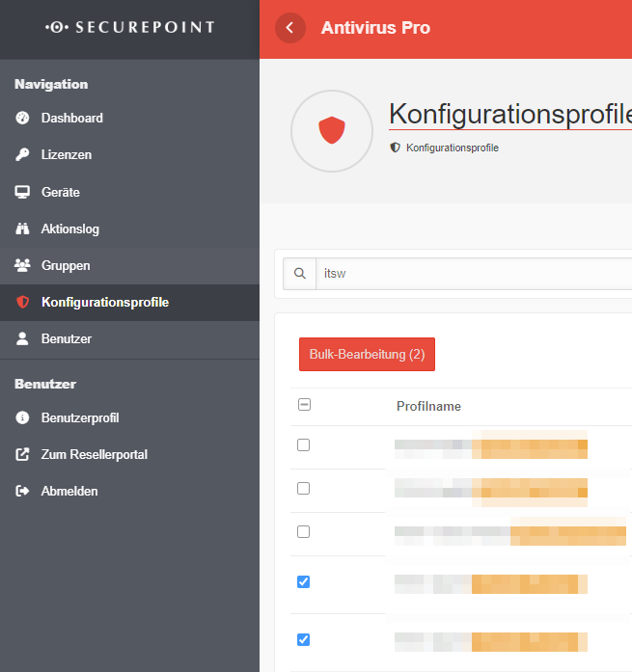Click the Benutzer person icon
Viewport: 632px width, 672px height.
click(23, 339)
